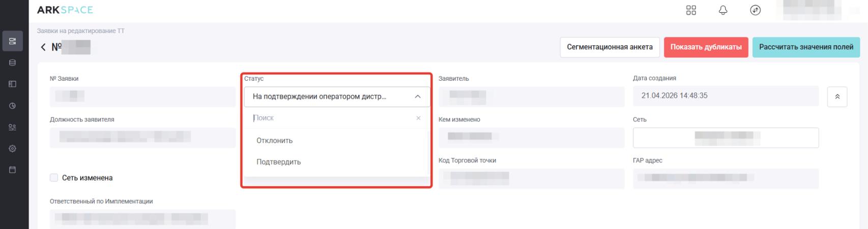
Task: Click the layout panel sidebar icon
Action: (x=13, y=84)
